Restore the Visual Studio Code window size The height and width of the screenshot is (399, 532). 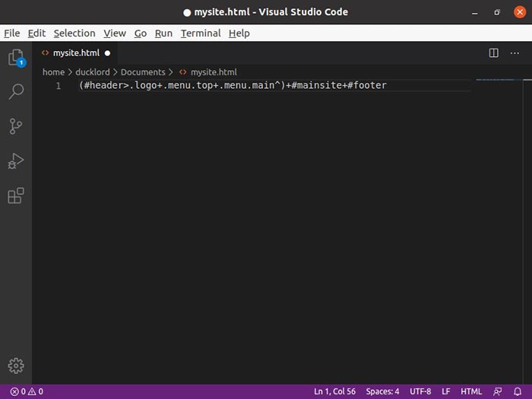[x=497, y=13]
